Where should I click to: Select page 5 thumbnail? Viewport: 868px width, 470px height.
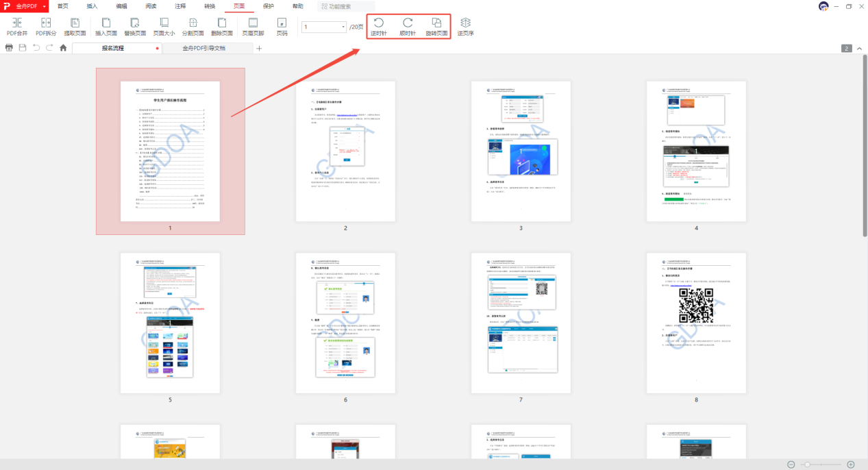tap(170, 323)
